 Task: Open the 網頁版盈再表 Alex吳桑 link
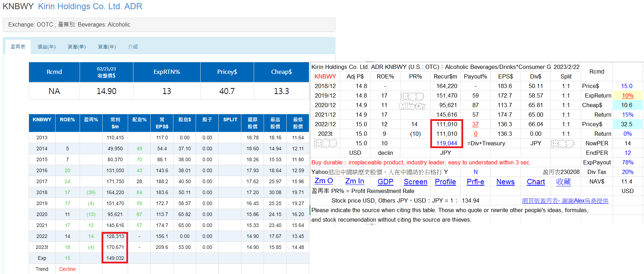pyautogui.click(x=565, y=200)
